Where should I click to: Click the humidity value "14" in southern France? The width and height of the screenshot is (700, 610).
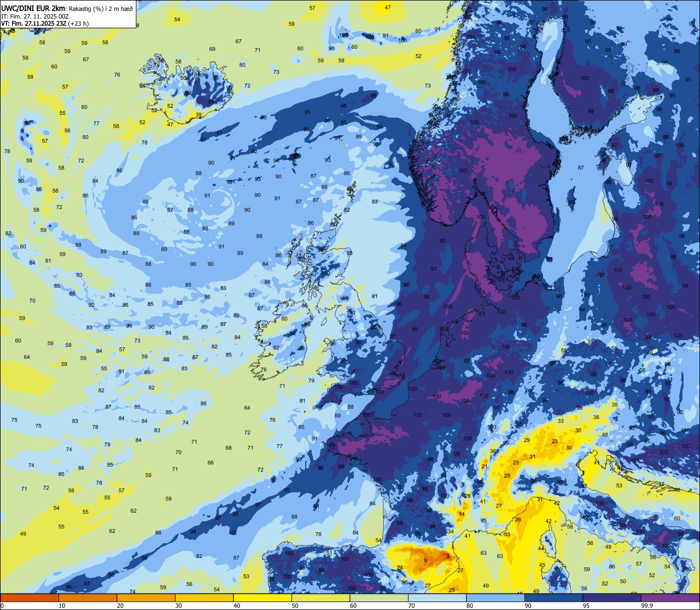point(462,514)
